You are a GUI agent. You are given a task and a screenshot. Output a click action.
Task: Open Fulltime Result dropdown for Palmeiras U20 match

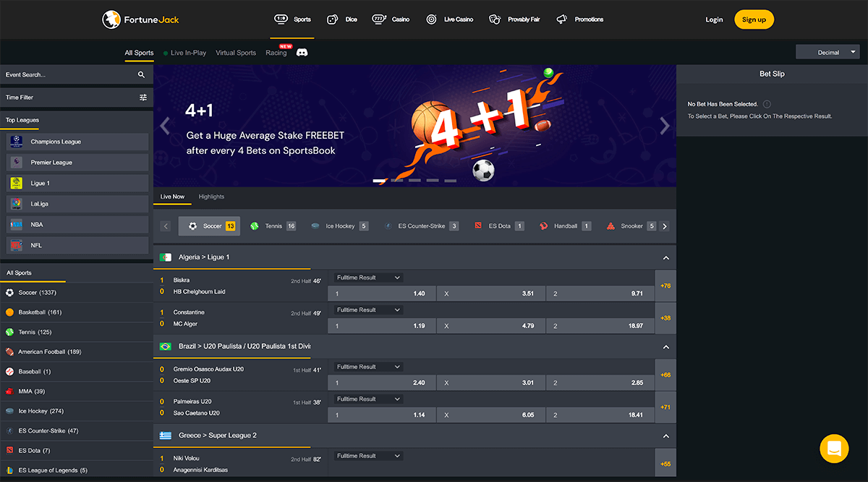click(367, 399)
